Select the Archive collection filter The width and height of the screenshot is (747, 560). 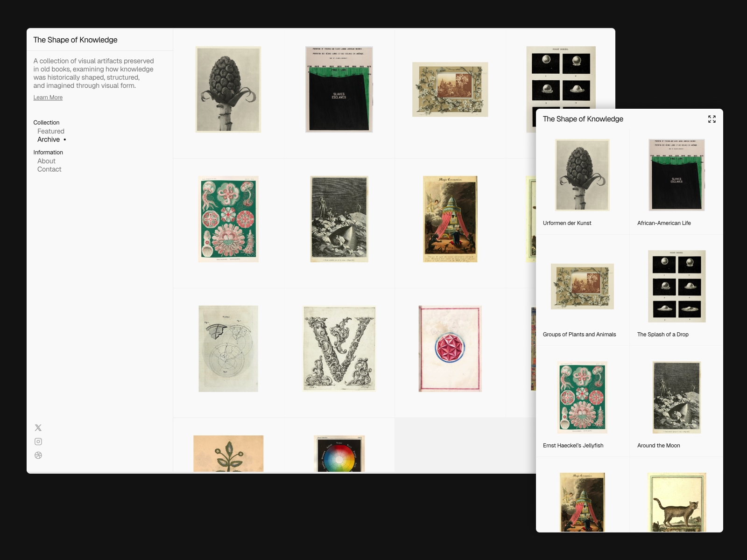49,139
